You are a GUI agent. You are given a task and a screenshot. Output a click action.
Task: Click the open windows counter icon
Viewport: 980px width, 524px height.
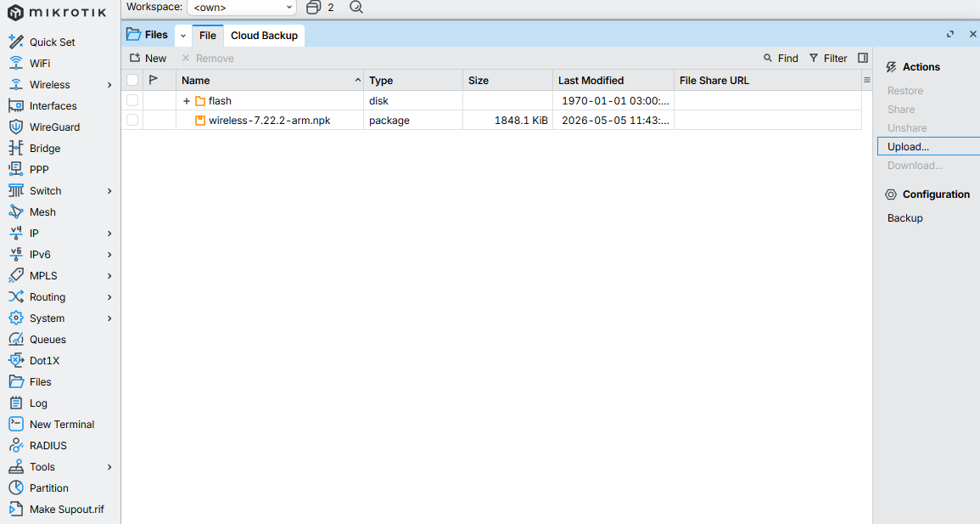point(314,8)
